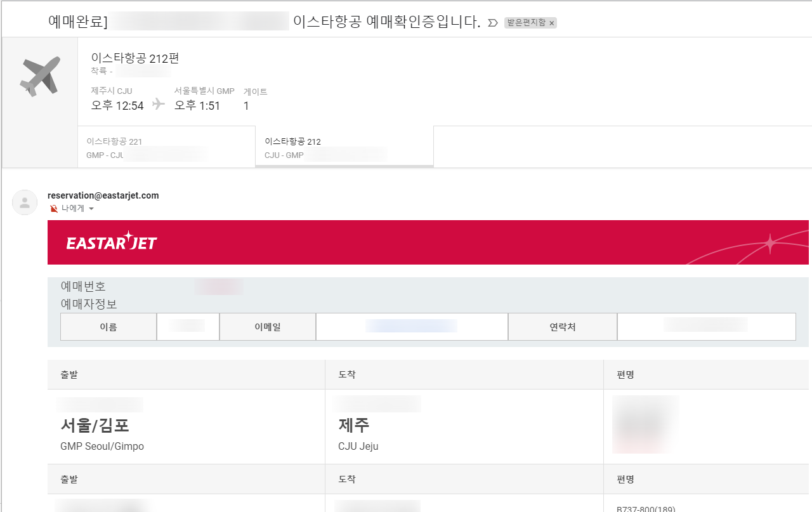This screenshot has height=512, width=812.
Task: Click departure time 오후 12:54
Action: point(117,106)
